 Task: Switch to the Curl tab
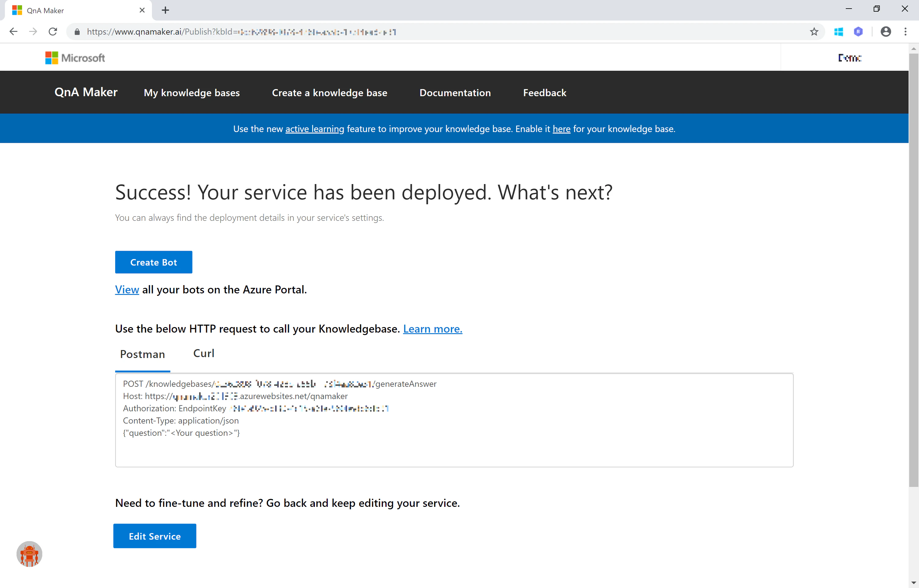click(204, 353)
